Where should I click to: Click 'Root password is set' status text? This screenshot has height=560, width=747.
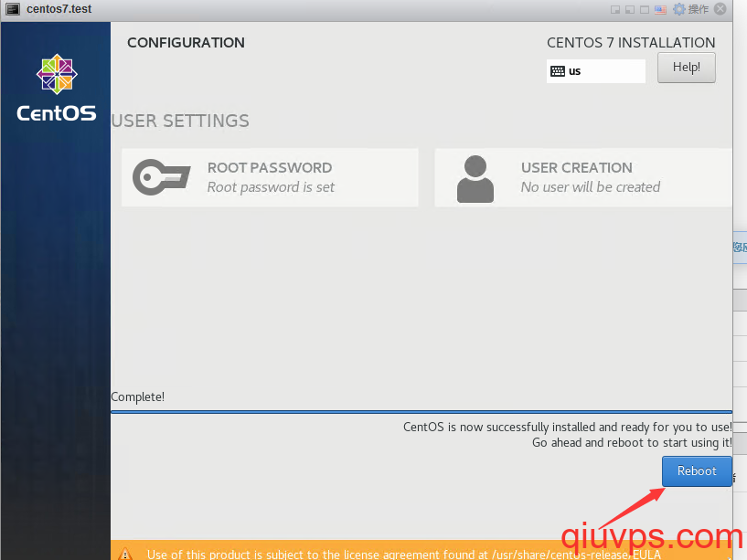[271, 187]
